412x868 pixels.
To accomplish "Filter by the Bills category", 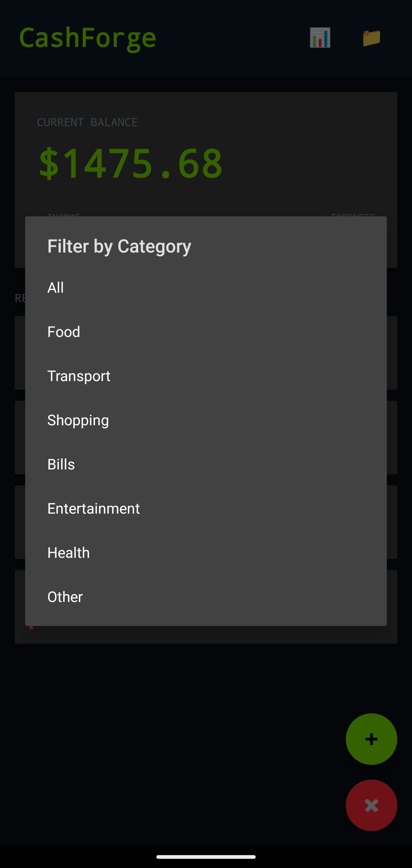I will tap(61, 464).
